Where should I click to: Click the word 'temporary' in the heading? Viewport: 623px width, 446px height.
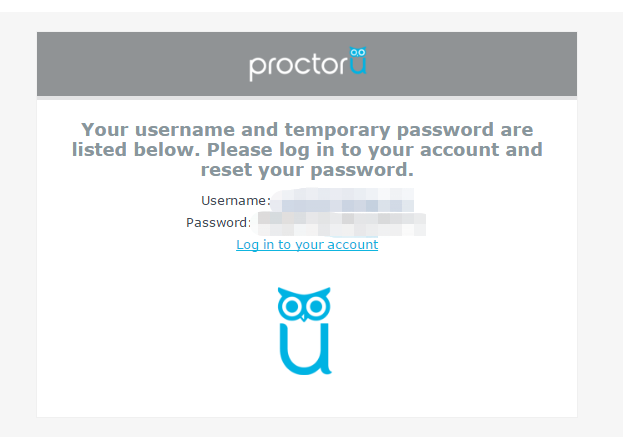tap(337, 130)
